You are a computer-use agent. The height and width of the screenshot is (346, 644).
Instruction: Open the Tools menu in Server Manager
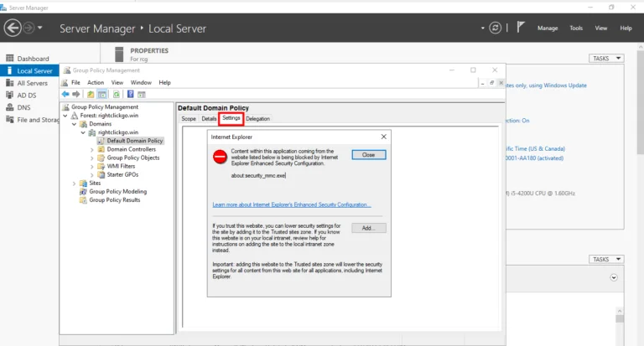coord(576,28)
